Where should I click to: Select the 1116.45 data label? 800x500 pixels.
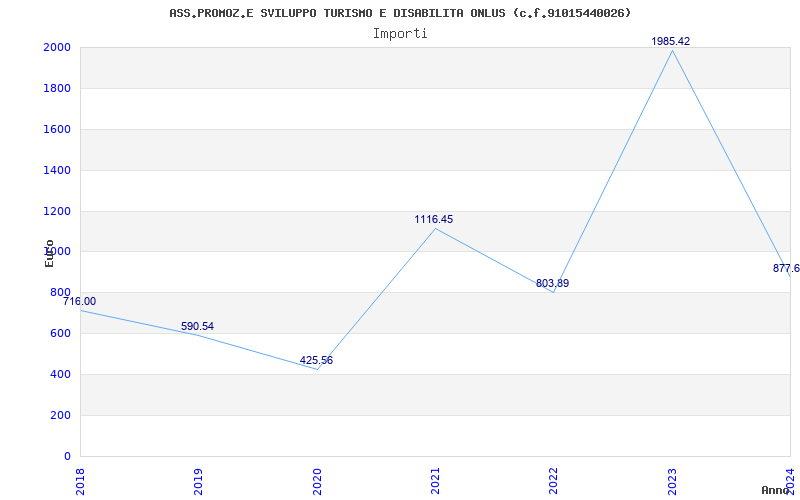point(434,220)
